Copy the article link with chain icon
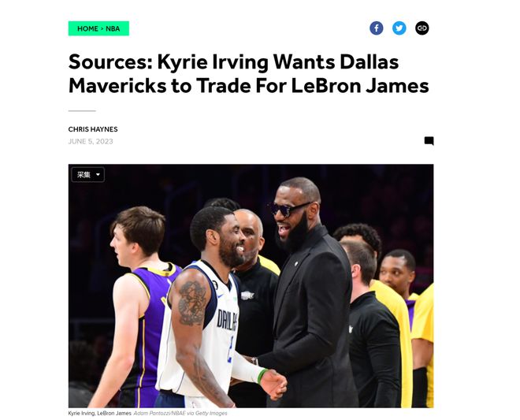The height and width of the screenshot is (420, 520). (422, 28)
